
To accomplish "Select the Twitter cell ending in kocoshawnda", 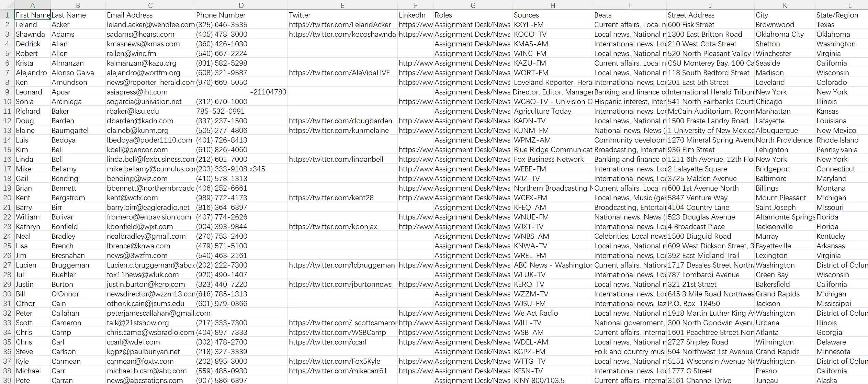I will [342, 34].
